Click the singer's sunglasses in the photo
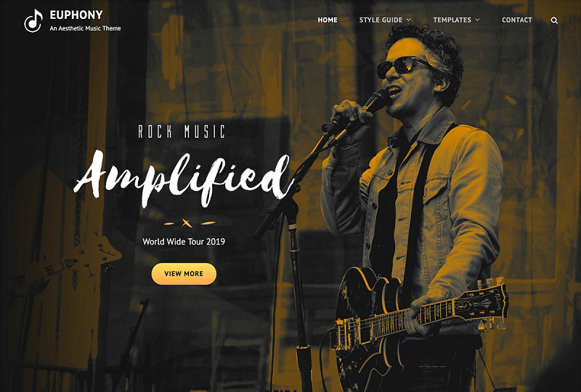 (x=403, y=67)
